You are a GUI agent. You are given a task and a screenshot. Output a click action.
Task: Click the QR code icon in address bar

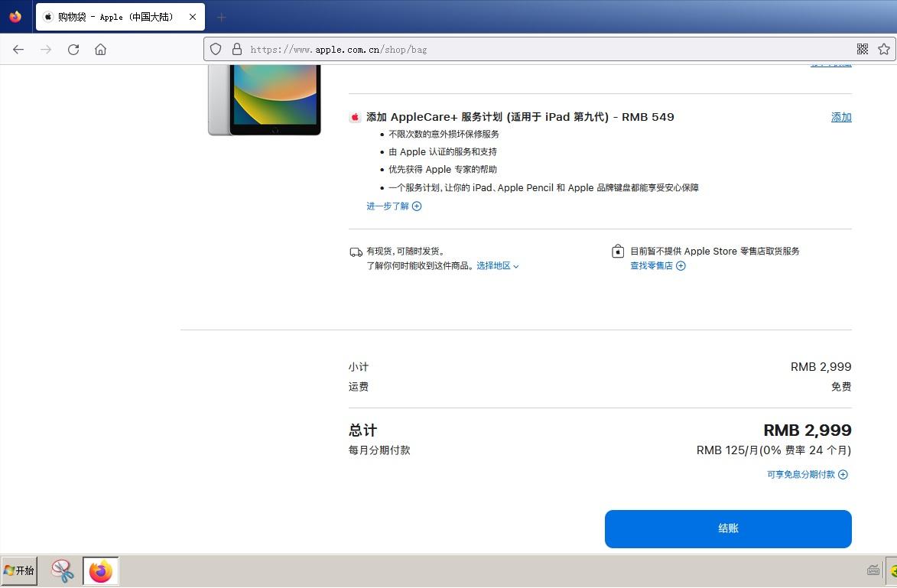863,49
